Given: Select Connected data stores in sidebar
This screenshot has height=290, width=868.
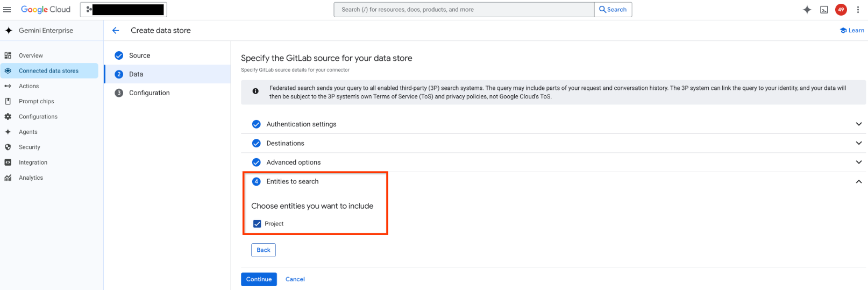Looking at the screenshot, I should click(48, 71).
